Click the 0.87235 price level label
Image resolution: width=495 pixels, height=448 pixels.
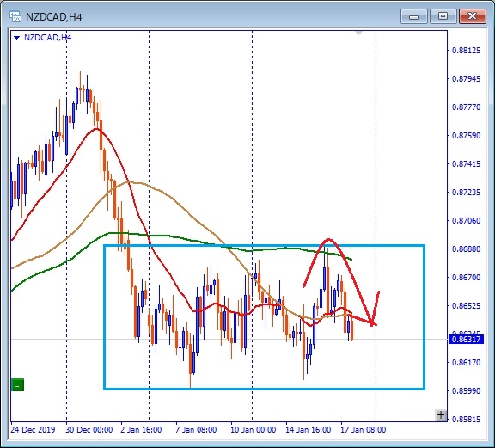467,193
